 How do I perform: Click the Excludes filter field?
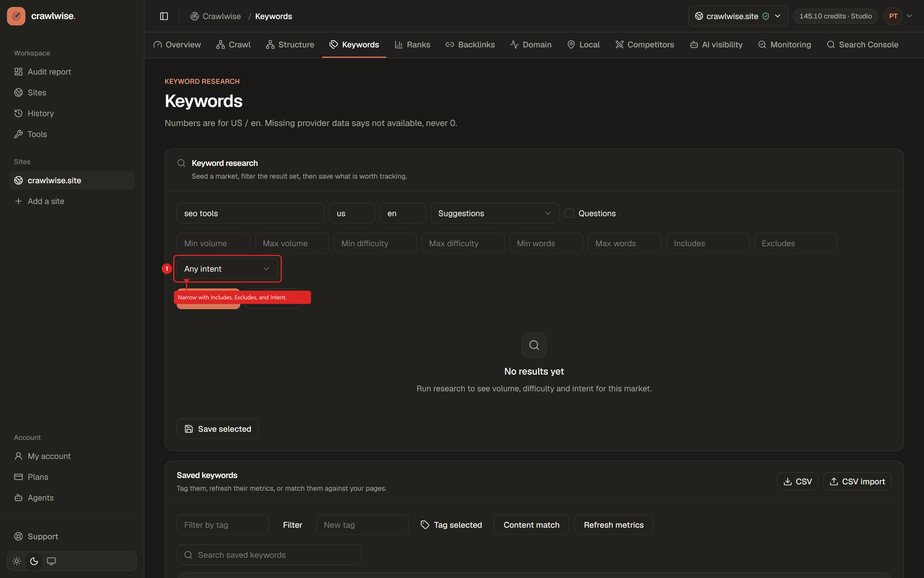click(796, 244)
